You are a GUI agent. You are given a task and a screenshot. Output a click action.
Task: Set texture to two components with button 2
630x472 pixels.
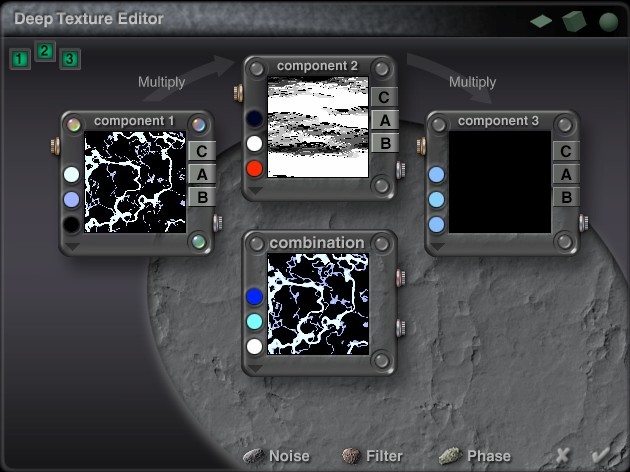click(45, 51)
